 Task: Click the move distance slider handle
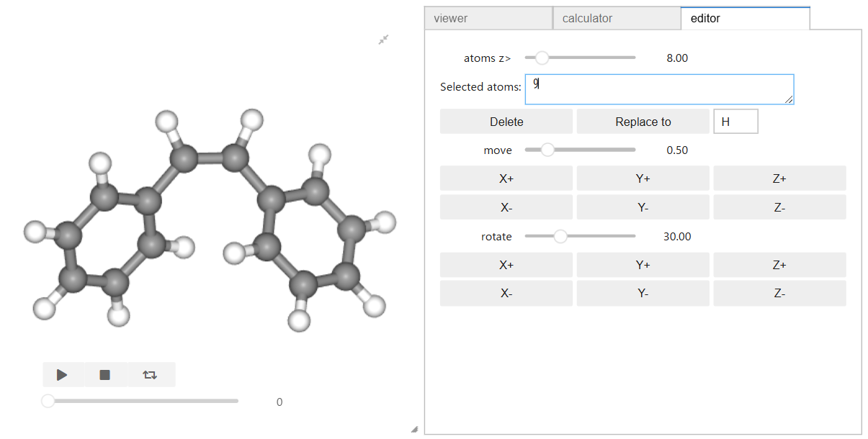[x=547, y=150]
